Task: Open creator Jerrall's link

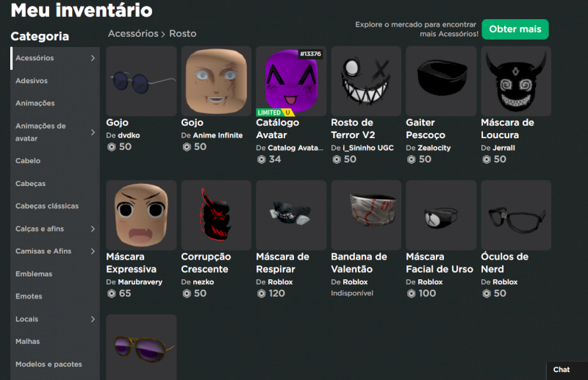Action: (503, 148)
